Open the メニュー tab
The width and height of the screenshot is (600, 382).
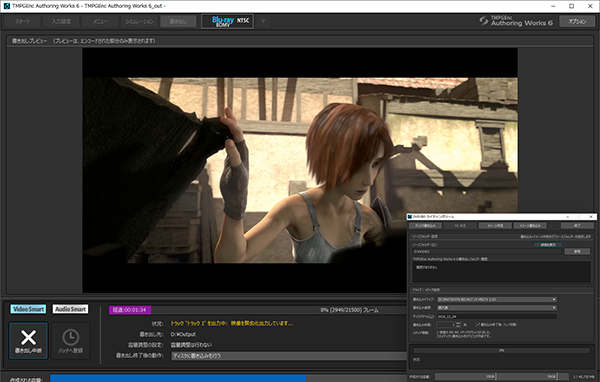coord(100,21)
